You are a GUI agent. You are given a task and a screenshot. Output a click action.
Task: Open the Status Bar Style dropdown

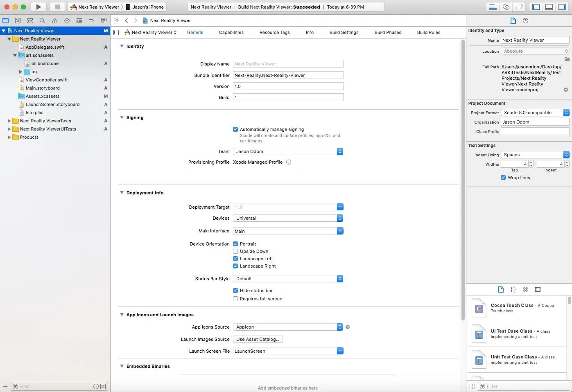[x=288, y=279]
